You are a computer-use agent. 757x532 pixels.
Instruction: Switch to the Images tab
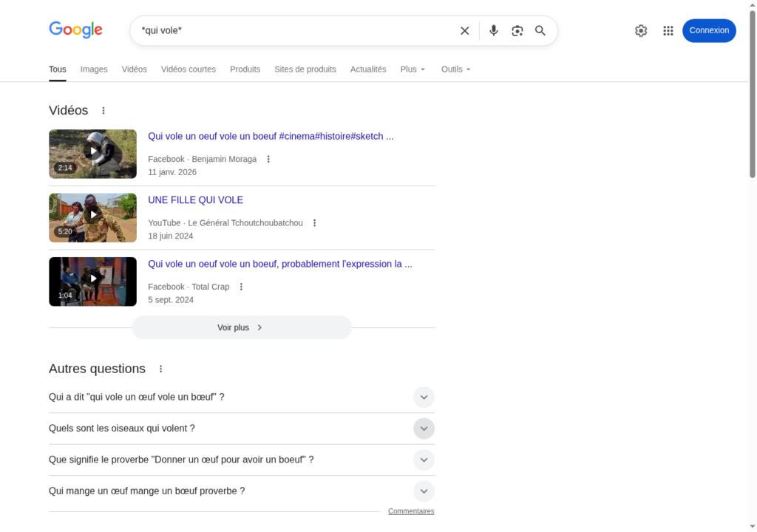(x=94, y=69)
